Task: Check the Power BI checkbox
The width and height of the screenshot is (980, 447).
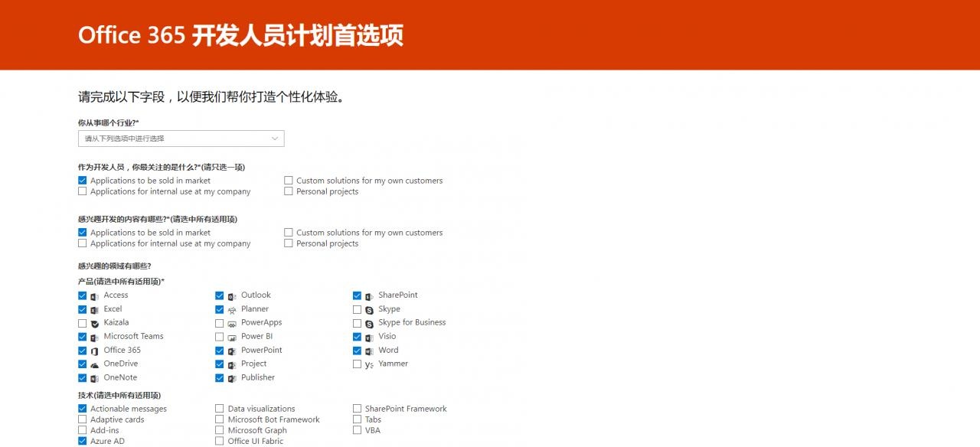Action: [x=220, y=337]
